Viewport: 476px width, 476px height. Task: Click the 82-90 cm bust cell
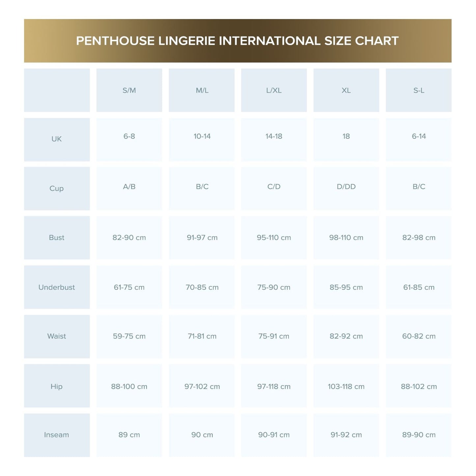click(129, 238)
